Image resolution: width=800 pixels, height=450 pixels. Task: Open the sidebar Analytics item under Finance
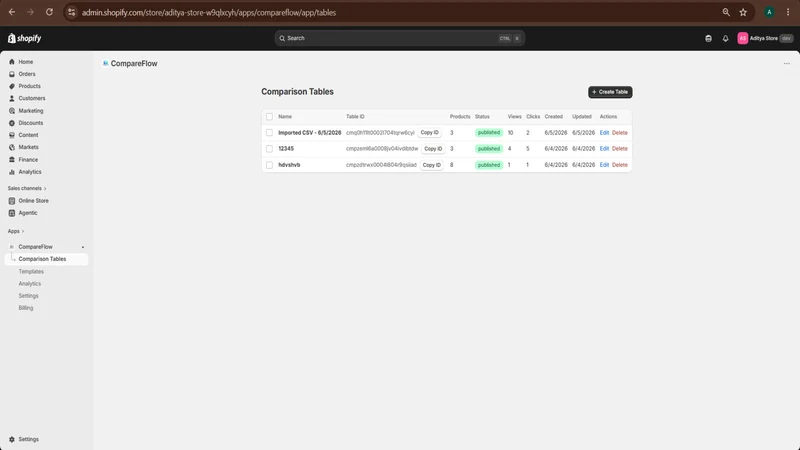tap(30, 172)
